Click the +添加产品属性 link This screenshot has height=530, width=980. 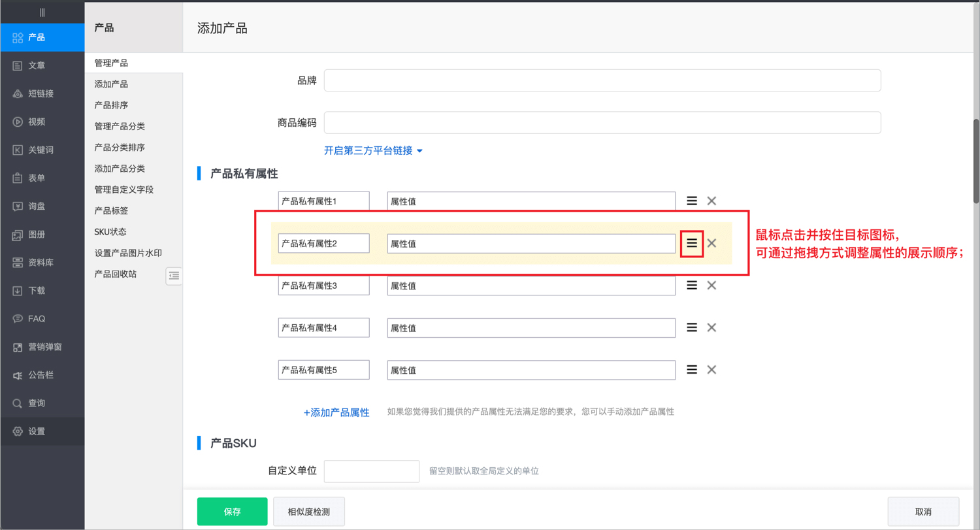tap(336, 412)
